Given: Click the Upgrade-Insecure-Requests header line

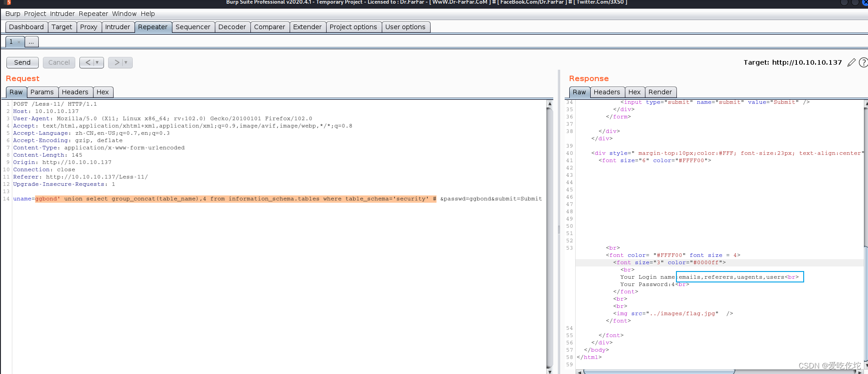Looking at the screenshot, I should tap(64, 184).
